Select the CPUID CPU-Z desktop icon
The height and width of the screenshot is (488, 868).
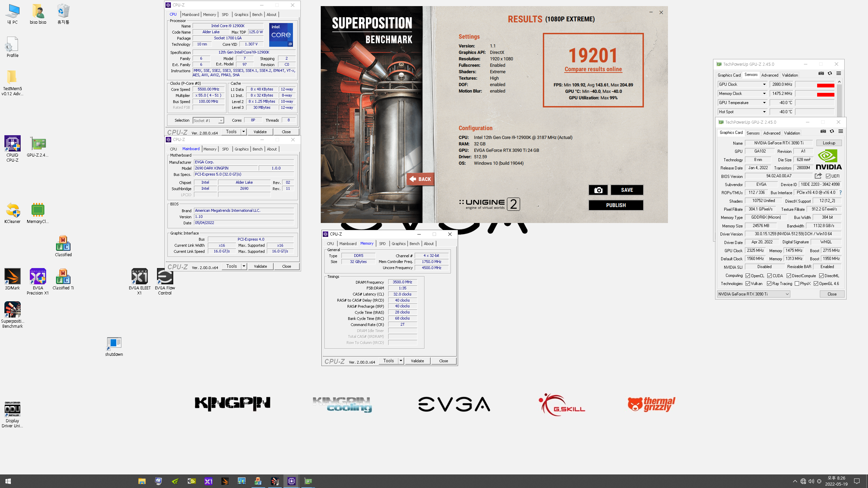point(12,148)
